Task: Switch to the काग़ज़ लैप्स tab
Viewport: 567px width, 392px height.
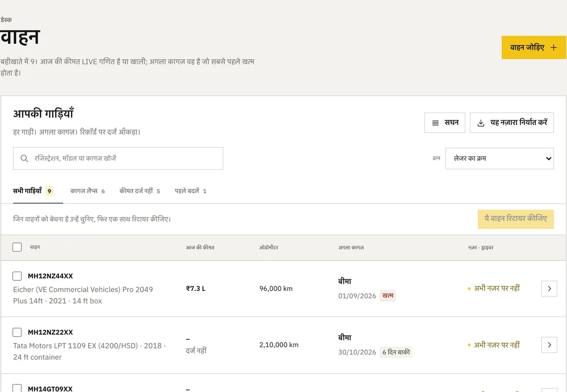Action: [87, 191]
